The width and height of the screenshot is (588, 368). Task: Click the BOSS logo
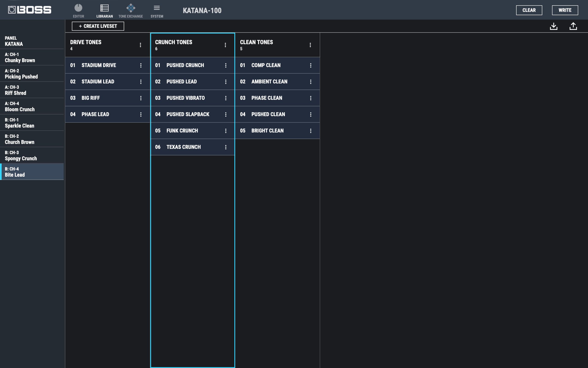pos(30,10)
